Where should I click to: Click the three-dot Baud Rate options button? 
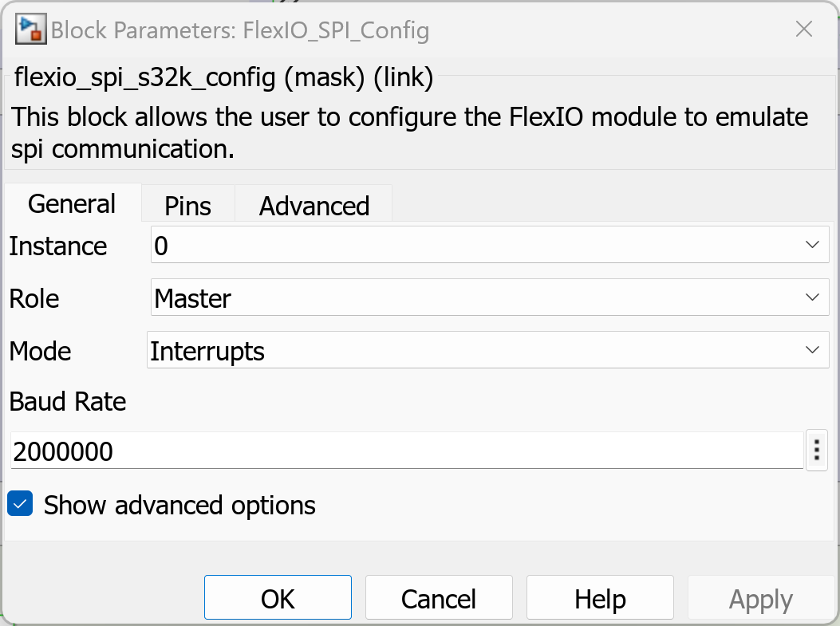point(816,451)
